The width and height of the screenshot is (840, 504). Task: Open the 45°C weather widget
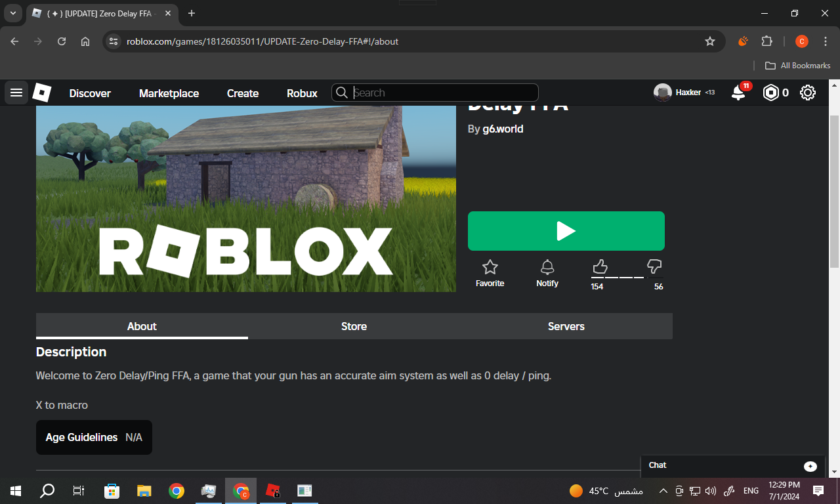606,491
